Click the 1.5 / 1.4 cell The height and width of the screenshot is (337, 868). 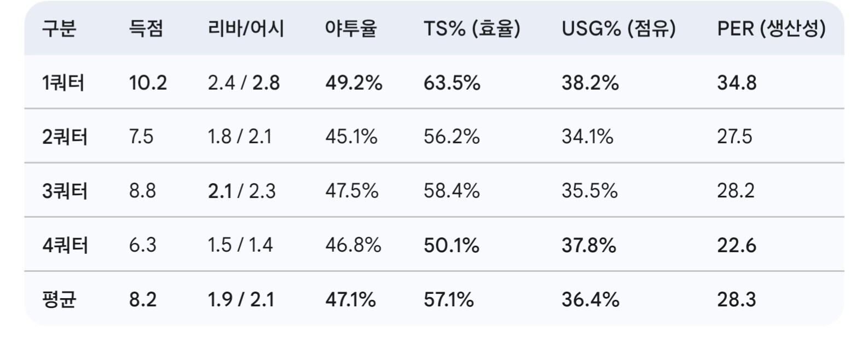[240, 245]
